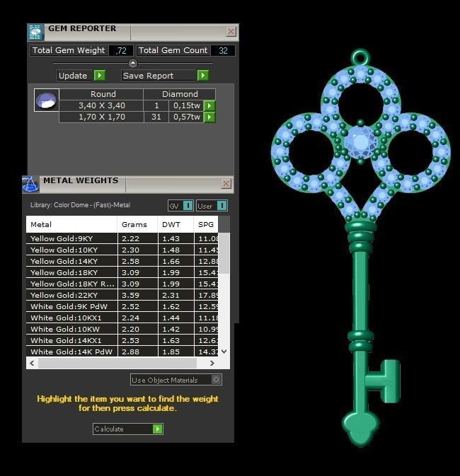Click the Total Gem Count value 32

[223, 50]
